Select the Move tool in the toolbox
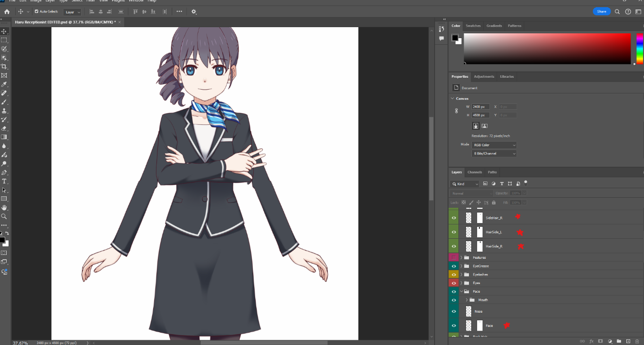 click(4, 31)
